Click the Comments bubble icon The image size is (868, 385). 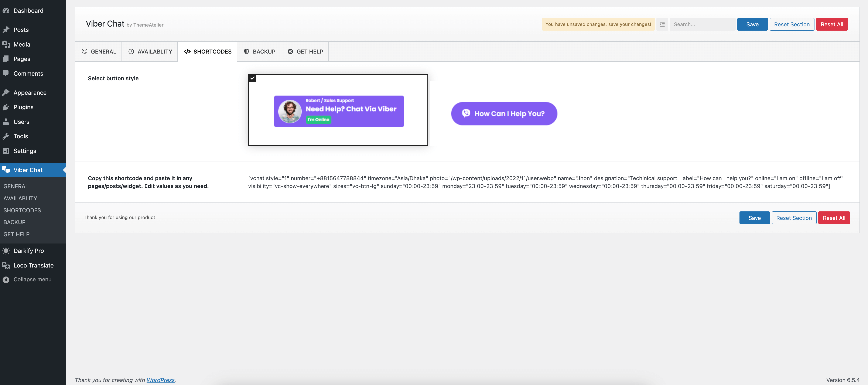click(6, 73)
